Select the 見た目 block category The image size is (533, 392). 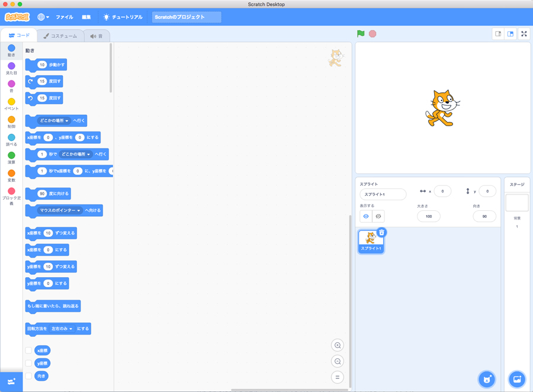pyautogui.click(x=11, y=69)
